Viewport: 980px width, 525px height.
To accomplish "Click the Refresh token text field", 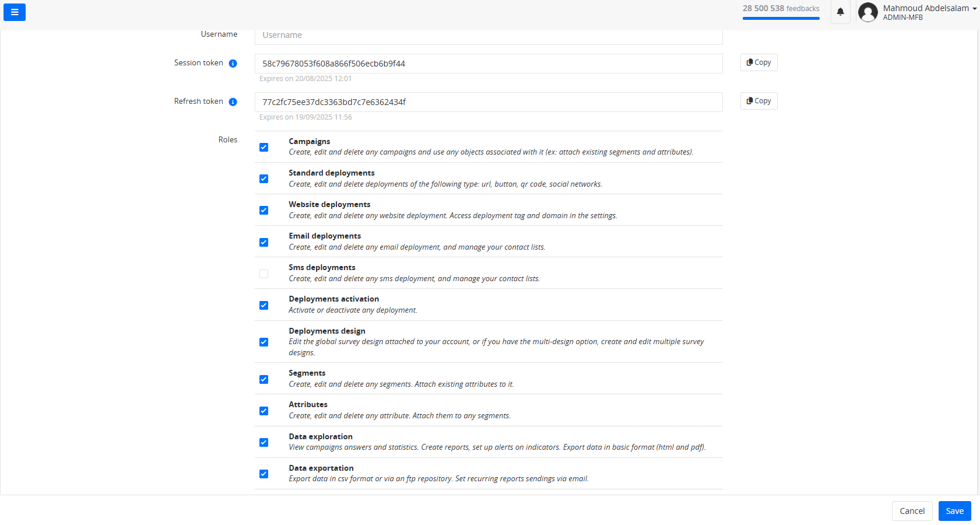I will coord(489,102).
